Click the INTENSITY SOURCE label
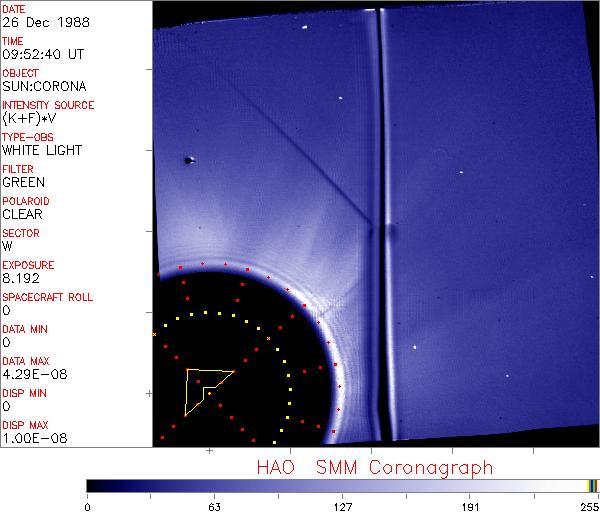The width and height of the screenshot is (600, 512). click(x=48, y=105)
